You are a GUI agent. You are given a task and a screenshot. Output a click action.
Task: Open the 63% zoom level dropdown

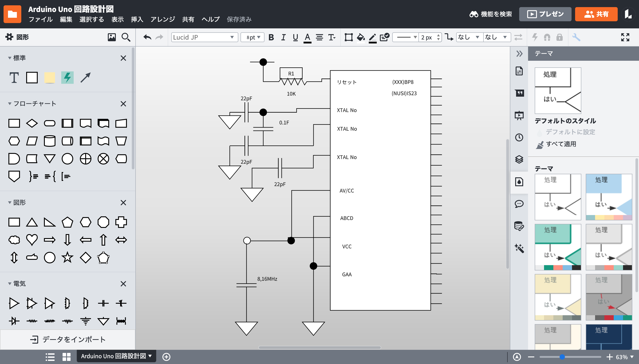[x=625, y=357]
